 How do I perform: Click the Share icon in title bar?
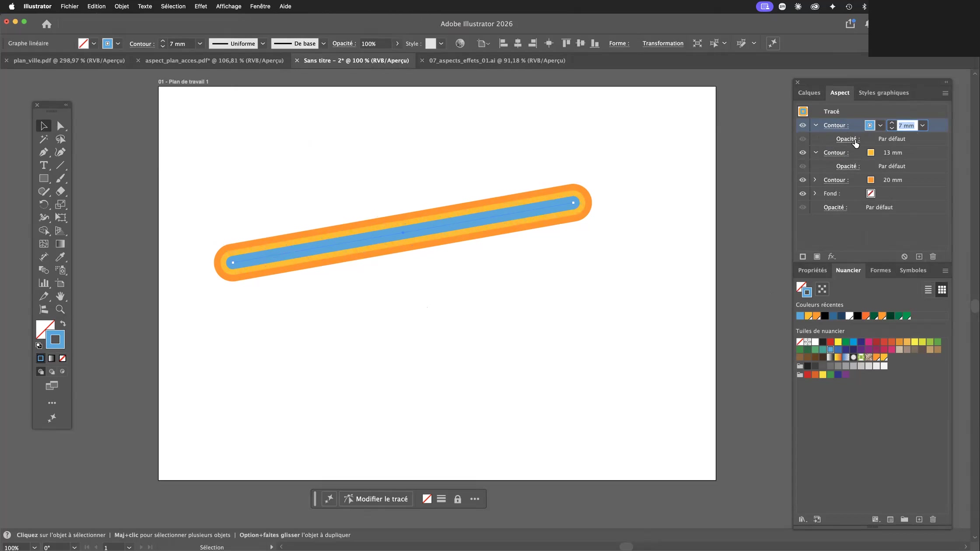click(x=850, y=24)
